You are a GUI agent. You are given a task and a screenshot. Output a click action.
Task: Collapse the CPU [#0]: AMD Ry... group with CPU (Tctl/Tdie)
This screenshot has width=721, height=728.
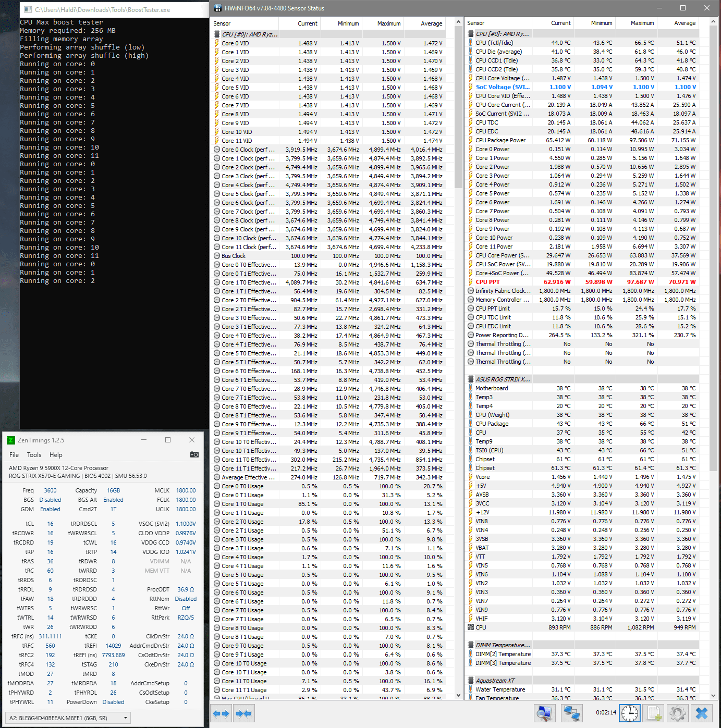tap(498, 34)
